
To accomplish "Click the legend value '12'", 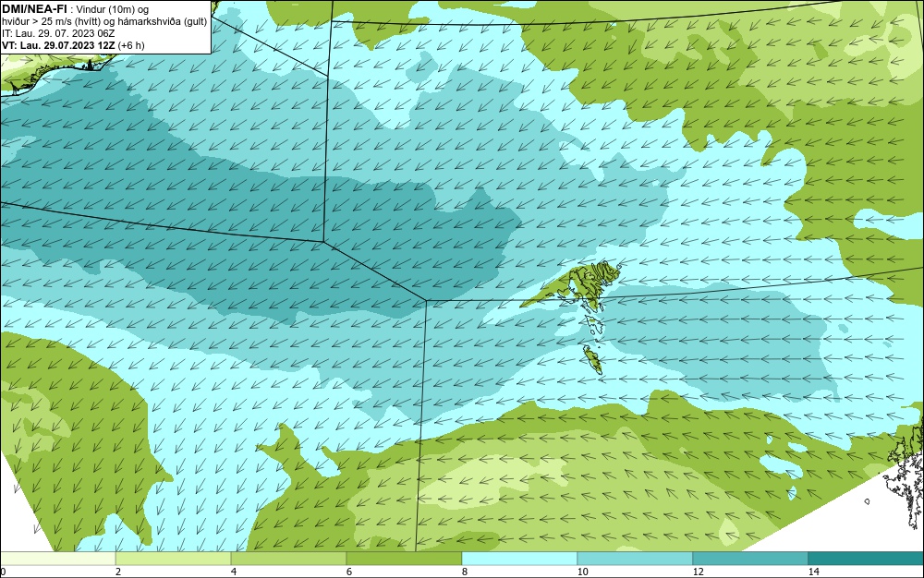I will pyautogui.click(x=698, y=572).
